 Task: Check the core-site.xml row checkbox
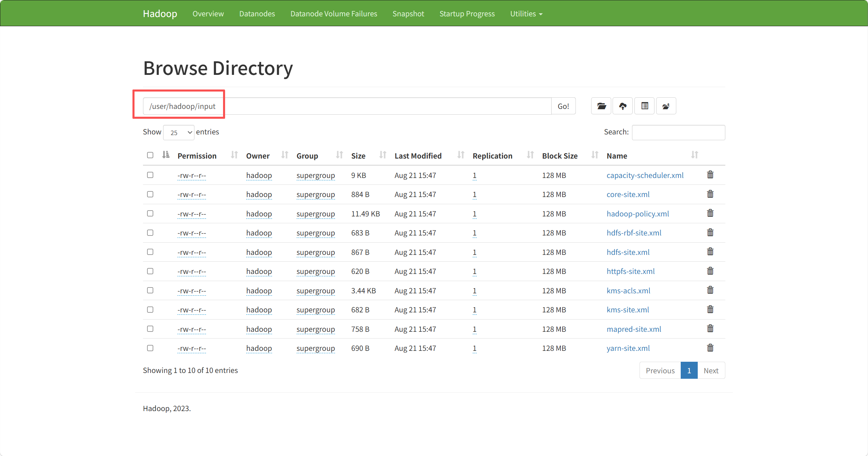pyautogui.click(x=150, y=194)
